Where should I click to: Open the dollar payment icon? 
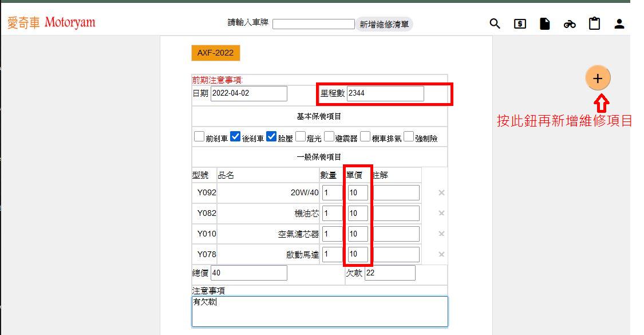tap(520, 23)
